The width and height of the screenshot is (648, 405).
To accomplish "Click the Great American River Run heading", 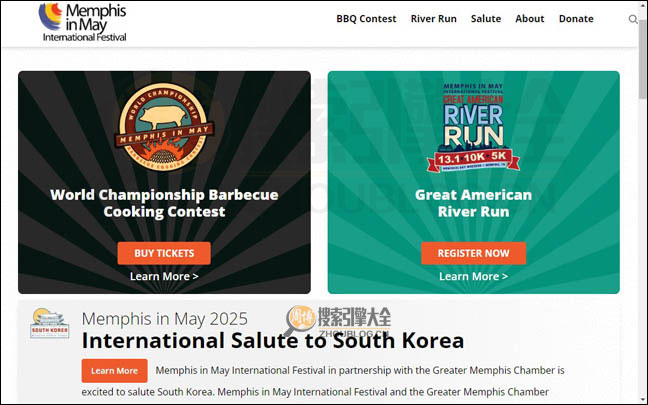I will click(x=474, y=203).
